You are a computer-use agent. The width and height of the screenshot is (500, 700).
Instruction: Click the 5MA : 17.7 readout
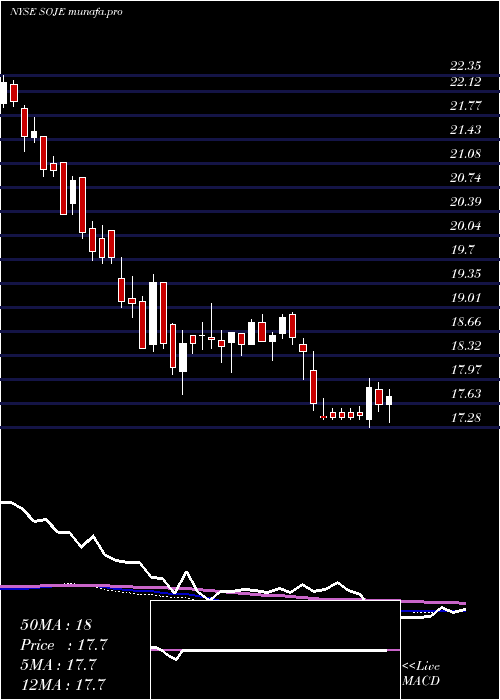pos(58,665)
